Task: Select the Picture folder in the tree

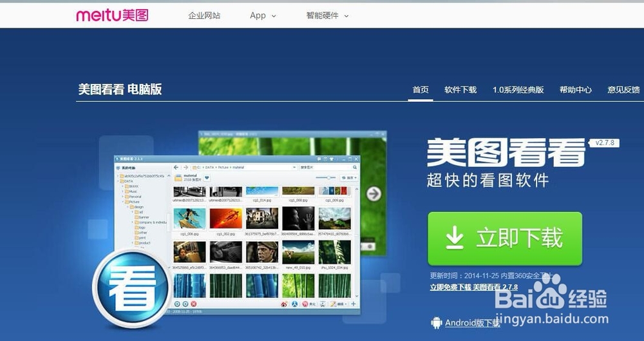Action: tap(132, 202)
